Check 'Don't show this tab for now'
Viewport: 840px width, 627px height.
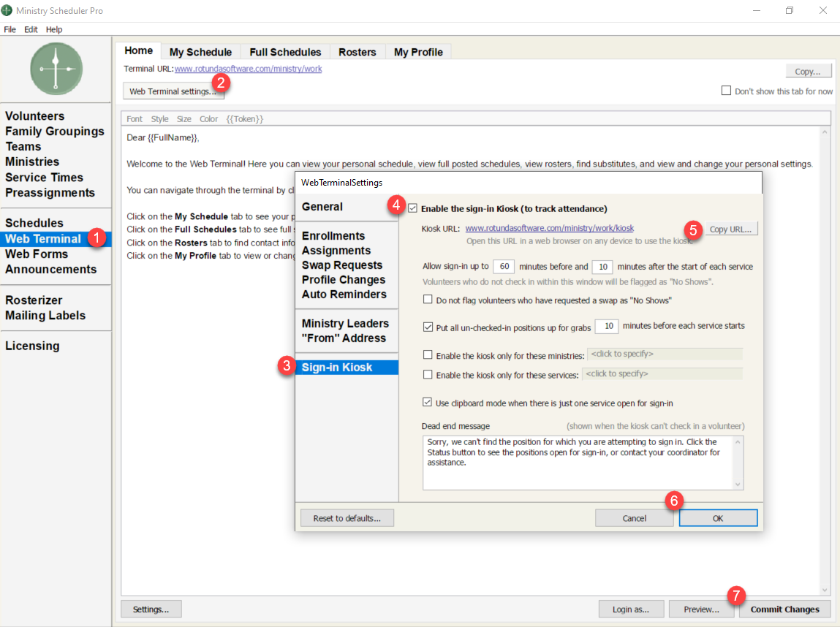(x=726, y=91)
